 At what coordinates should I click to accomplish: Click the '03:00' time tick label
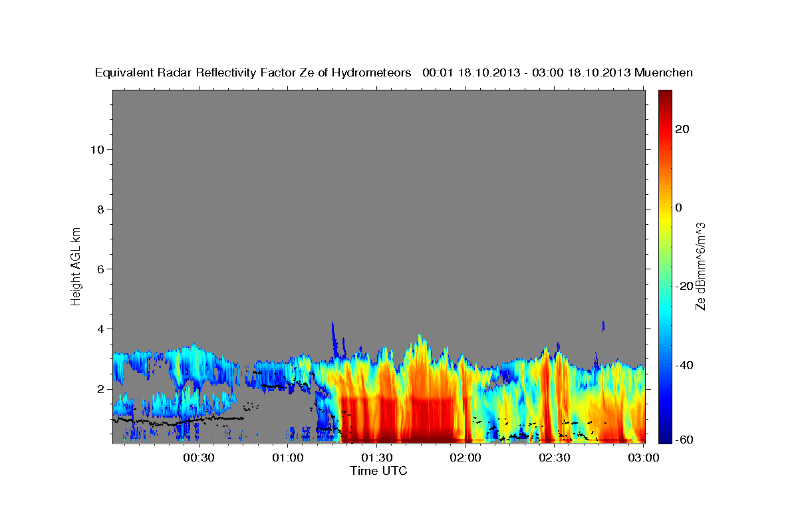point(643,458)
